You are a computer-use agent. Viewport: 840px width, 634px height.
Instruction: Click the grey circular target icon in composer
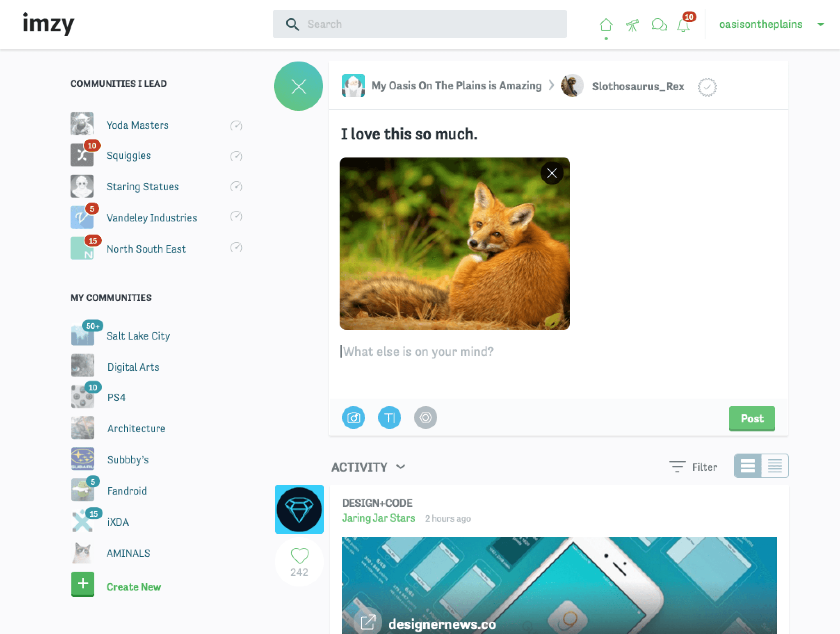coord(426,417)
